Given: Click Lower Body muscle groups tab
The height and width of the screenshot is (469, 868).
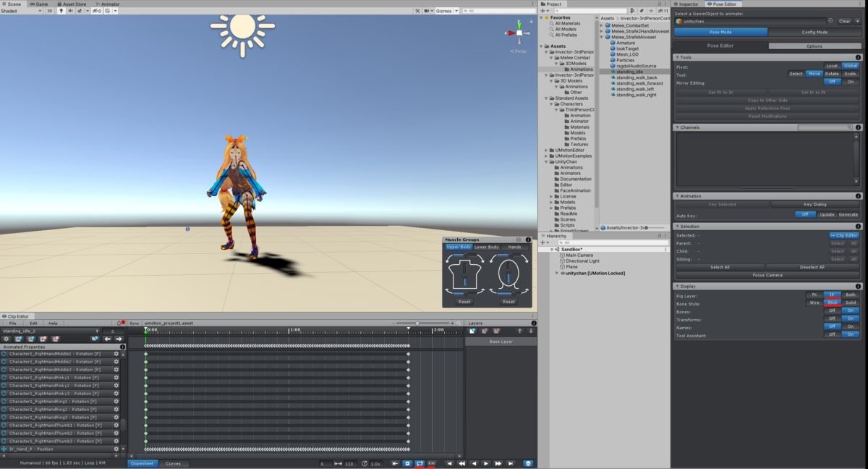Looking at the screenshot, I should tap(486, 247).
